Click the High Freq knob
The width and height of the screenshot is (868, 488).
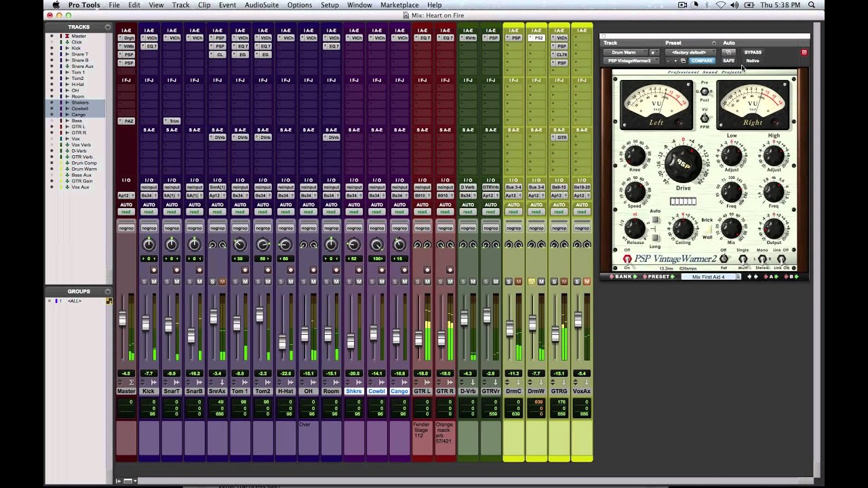pyautogui.click(x=774, y=192)
